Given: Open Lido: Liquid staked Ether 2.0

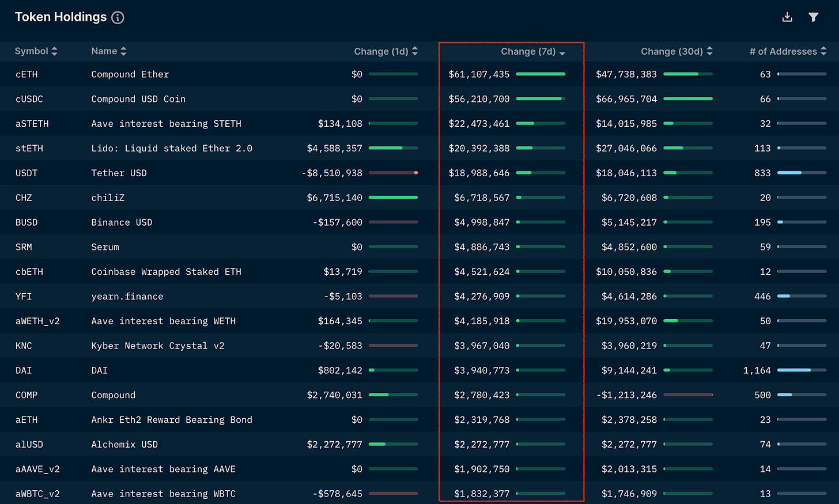Looking at the screenshot, I should (172, 149).
